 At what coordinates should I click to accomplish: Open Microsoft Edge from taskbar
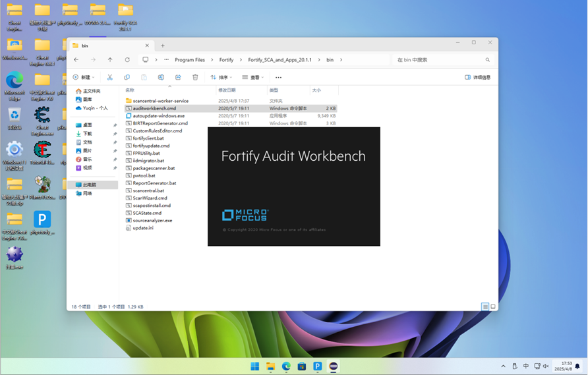coord(286,366)
